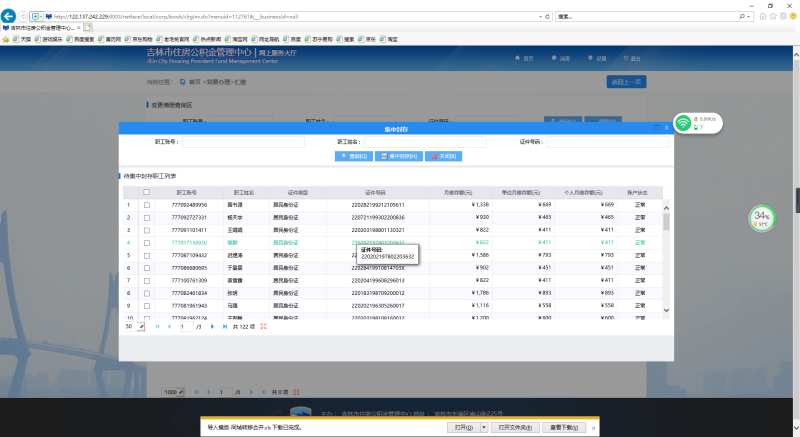Image resolution: width=800 pixels, height=437 pixels.
Task: Tick checkbox for row 777091101411
Action: pos(147,230)
